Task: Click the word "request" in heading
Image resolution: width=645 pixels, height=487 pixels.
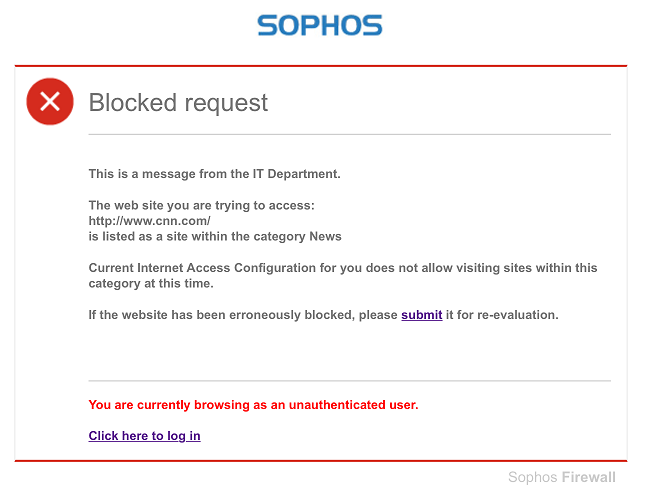Action: tap(226, 104)
